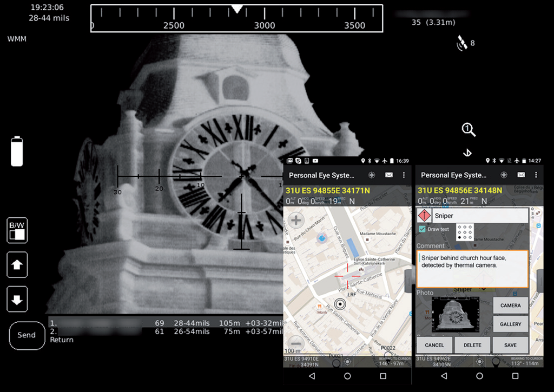The image size is (554, 392).
Task: Click the Sniper name input field
Action: point(479,216)
